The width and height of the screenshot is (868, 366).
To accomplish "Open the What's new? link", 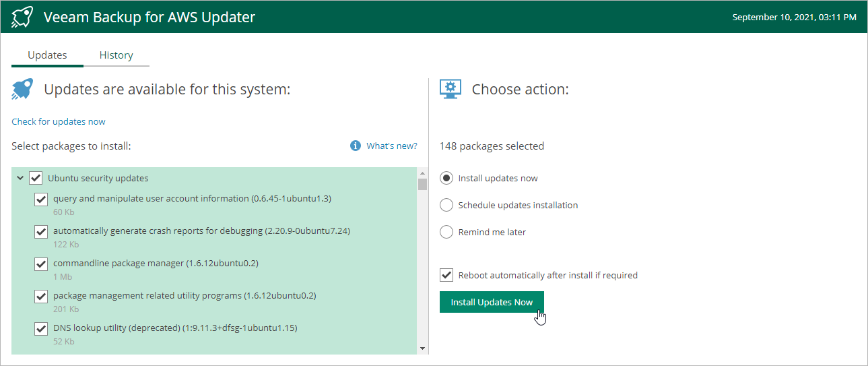I will click(x=391, y=146).
